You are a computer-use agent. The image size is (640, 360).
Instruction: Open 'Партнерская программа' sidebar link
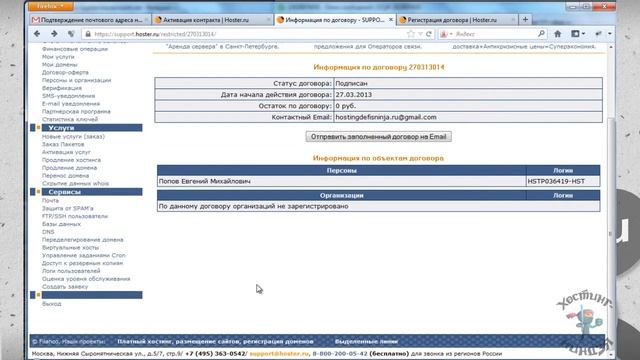pos(76,111)
